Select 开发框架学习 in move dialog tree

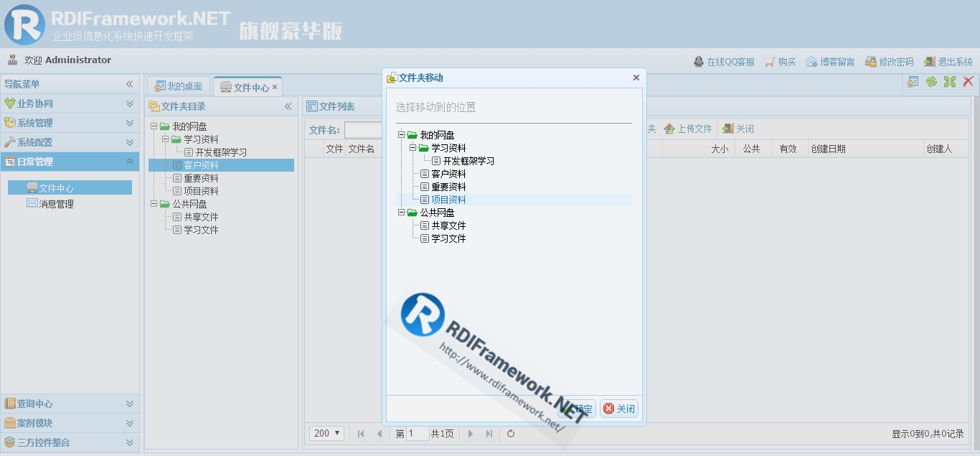(x=468, y=161)
